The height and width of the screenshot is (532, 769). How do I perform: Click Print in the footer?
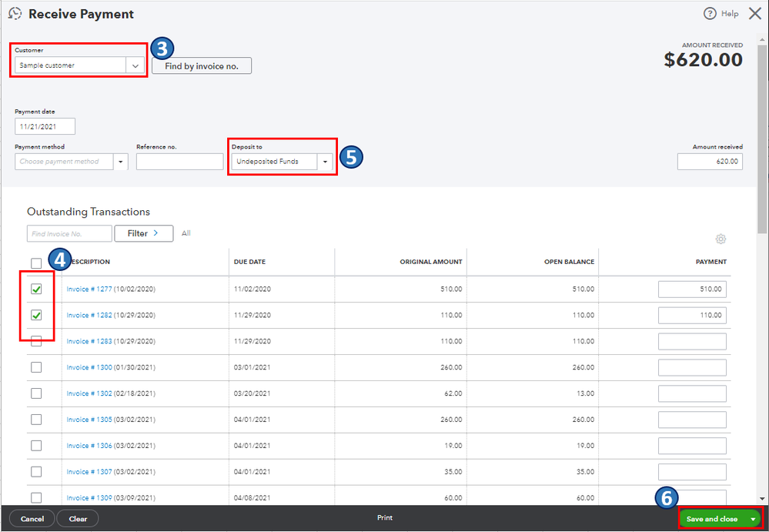(385, 518)
